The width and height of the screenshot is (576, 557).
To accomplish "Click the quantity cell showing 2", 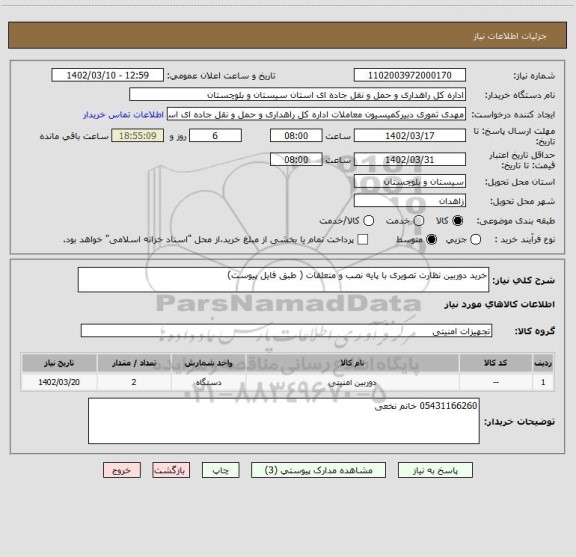I will tap(134, 382).
